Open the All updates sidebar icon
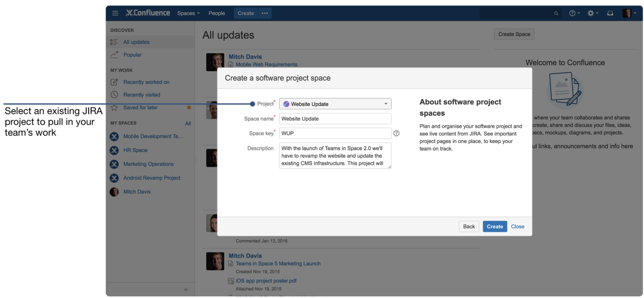The height and width of the screenshot is (298, 644). point(114,42)
